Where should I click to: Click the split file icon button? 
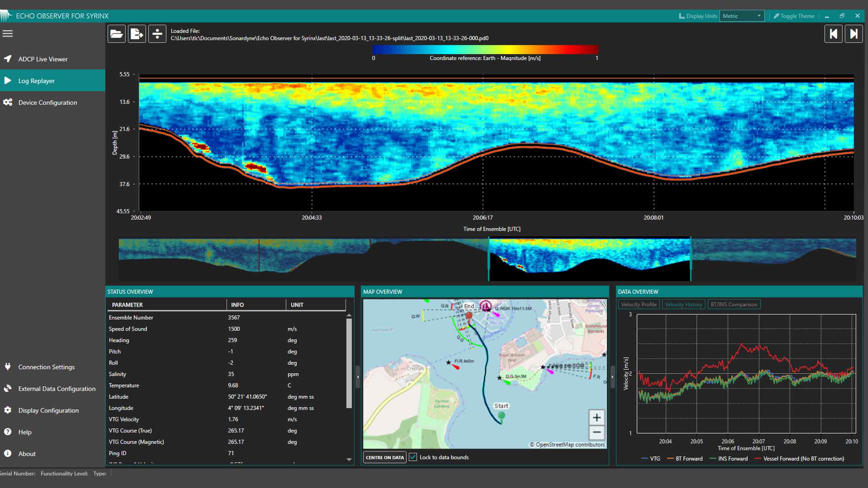[x=157, y=34]
